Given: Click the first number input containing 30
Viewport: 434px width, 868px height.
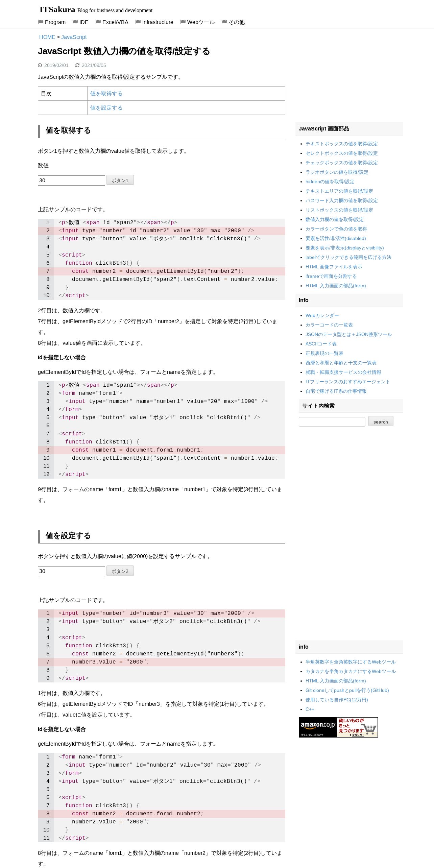Looking at the screenshot, I should tap(71, 180).
